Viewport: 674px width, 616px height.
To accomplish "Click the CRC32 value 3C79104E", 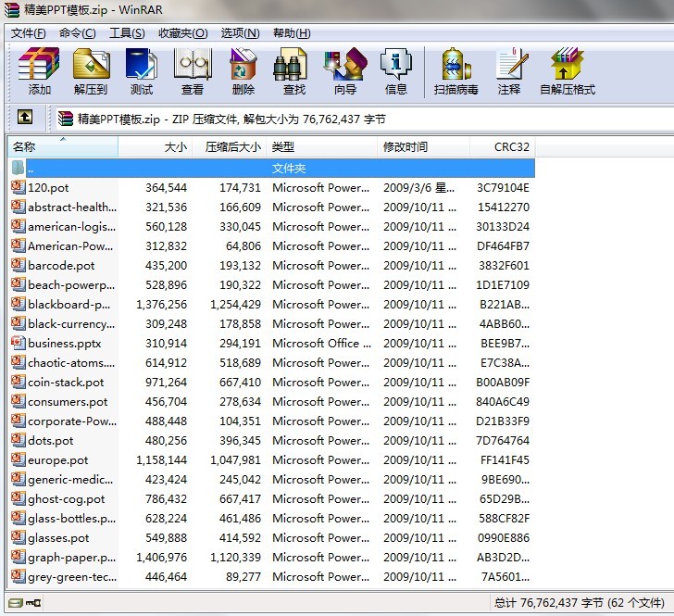I will pos(503,187).
